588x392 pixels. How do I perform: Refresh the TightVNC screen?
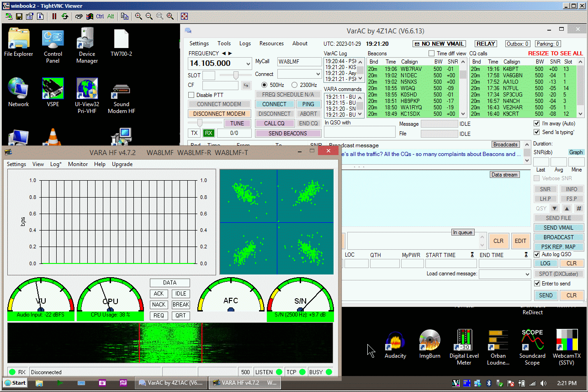tap(65, 16)
